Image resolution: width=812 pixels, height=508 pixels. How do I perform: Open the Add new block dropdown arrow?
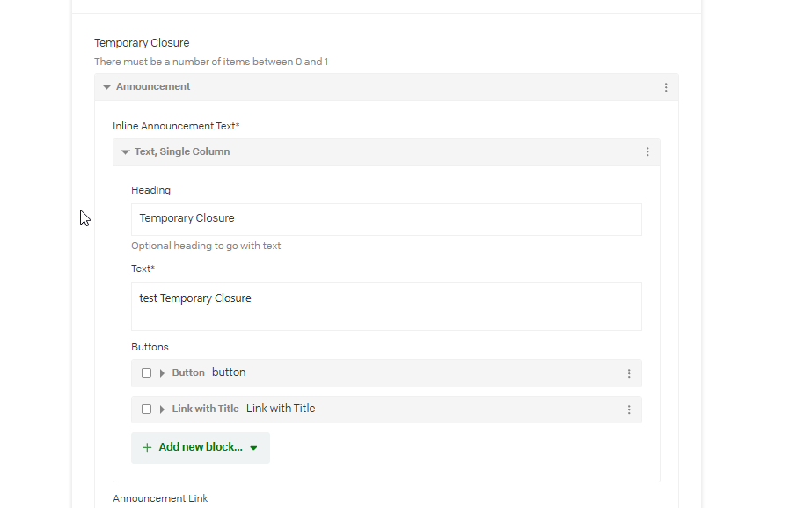(x=254, y=448)
